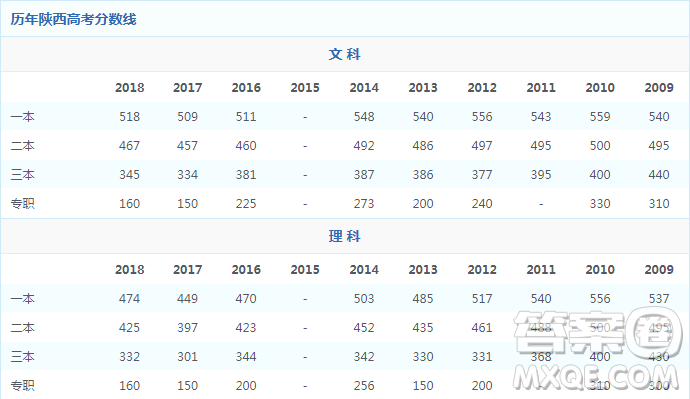Image resolution: width=690 pixels, height=399 pixels.
Task: Click the 449 score cell
Action: coord(187,299)
